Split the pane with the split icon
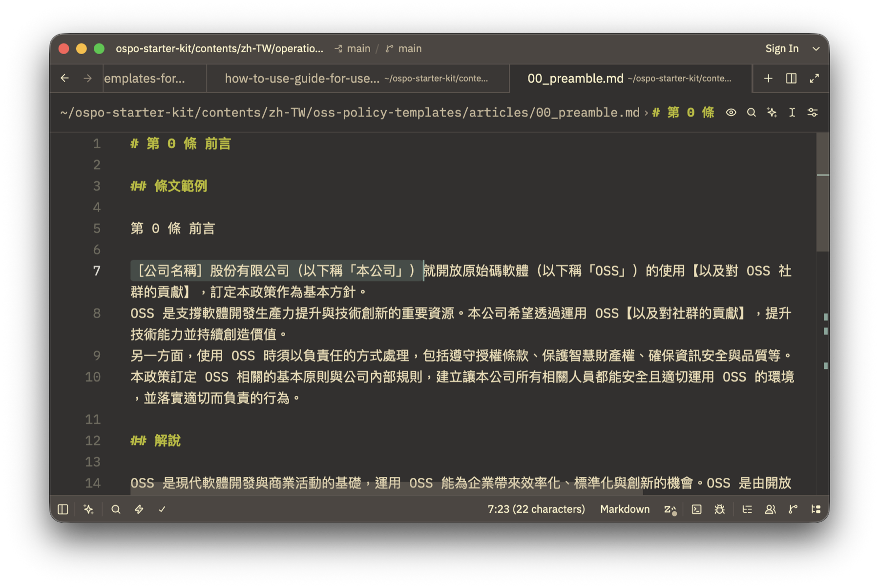This screenshot has height=588, width=879. tap(791, 78)
